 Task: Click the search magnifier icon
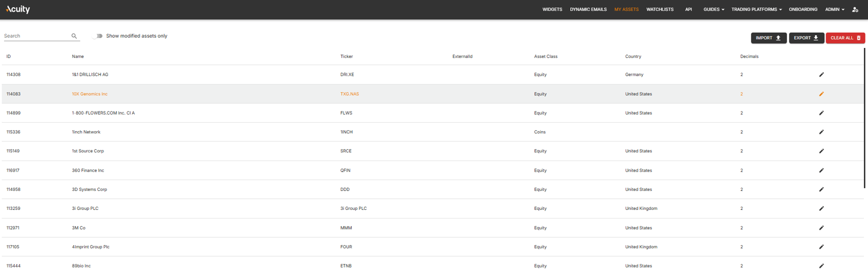(74, 36)
